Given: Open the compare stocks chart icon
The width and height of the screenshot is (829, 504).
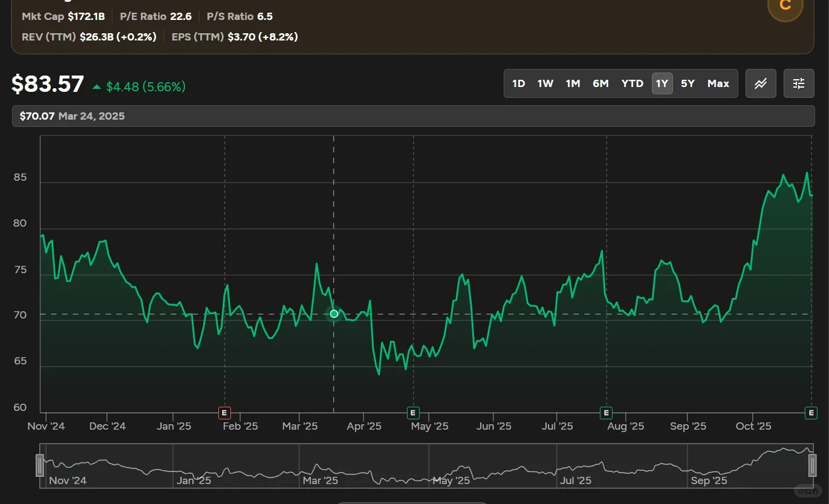Looking at the screenshot, I should tap(761, 83).
